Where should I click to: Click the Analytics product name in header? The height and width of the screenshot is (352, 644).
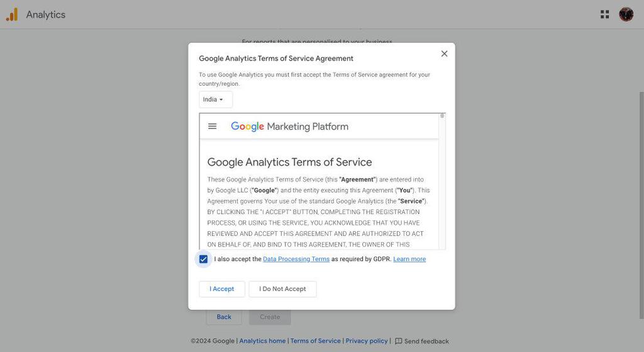(45, 15)
